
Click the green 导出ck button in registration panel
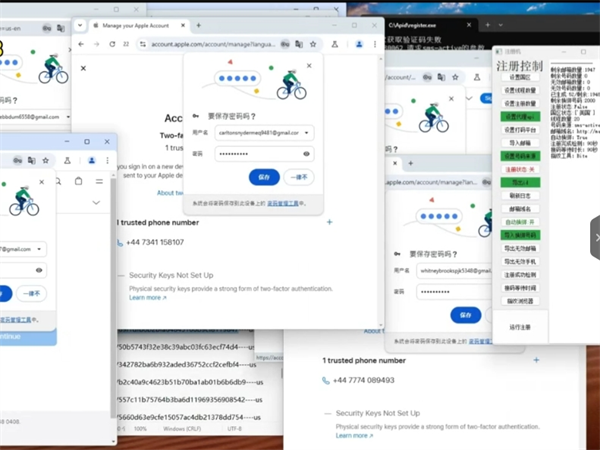click(x=520, y=182)
